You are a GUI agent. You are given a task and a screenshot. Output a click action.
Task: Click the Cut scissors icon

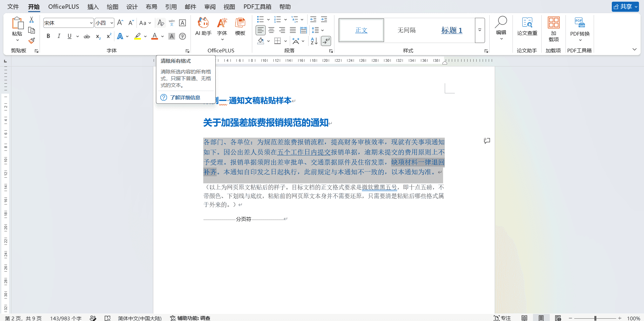[x=32, y=20]
